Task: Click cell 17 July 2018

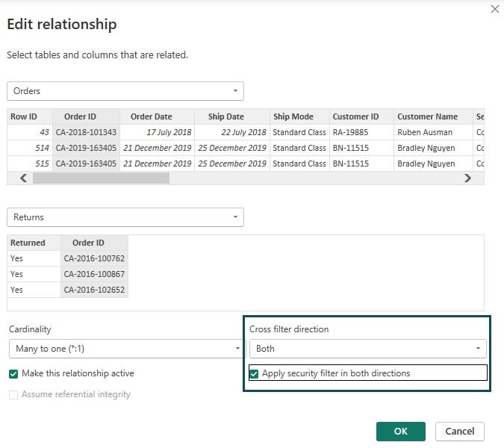Action: (x=158, y=132)
